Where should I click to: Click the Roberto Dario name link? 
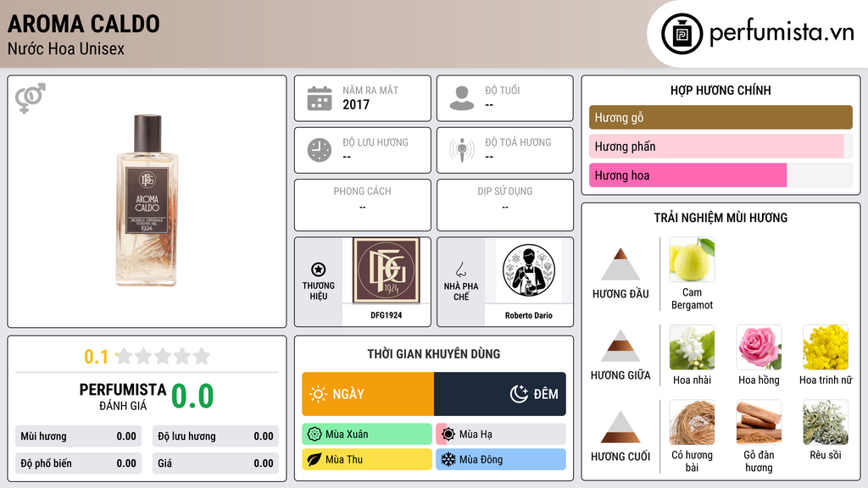click(x=529, y=315)
